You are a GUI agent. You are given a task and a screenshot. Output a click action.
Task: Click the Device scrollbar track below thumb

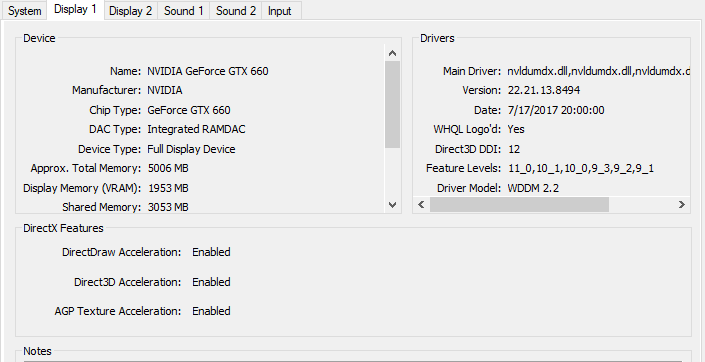(x=393, y=173)
